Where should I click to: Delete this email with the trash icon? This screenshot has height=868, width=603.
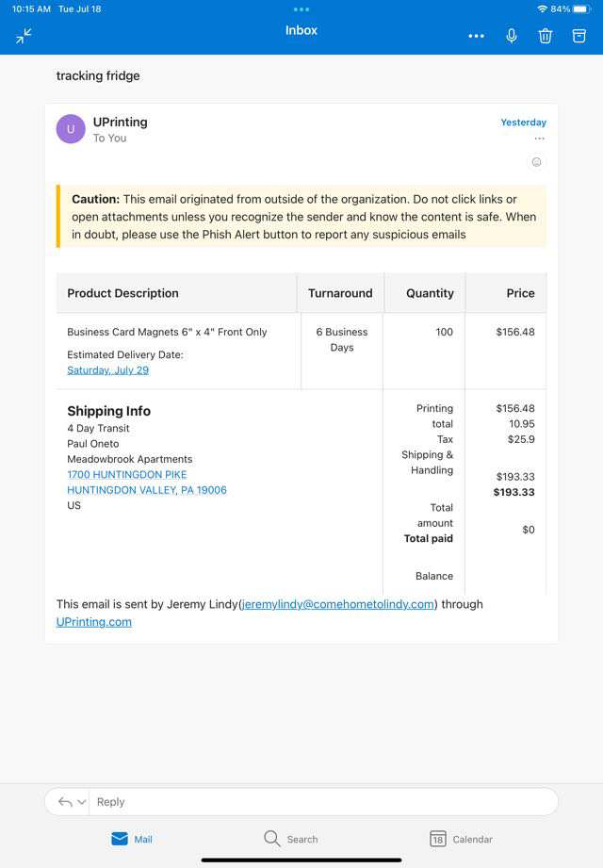coord(545,36)
